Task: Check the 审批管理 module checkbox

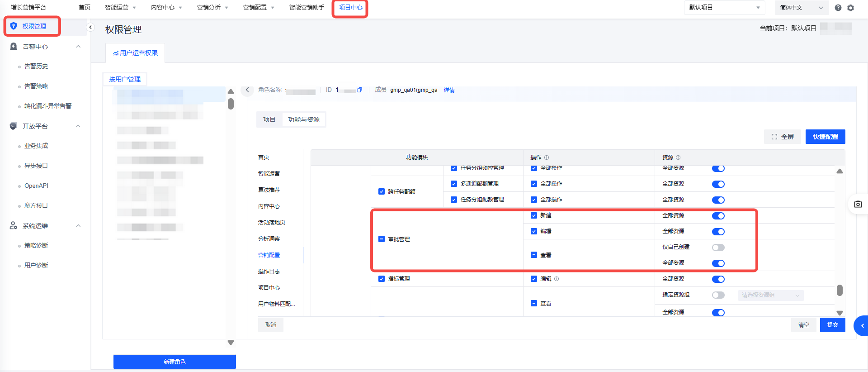Action: point(382,239)
